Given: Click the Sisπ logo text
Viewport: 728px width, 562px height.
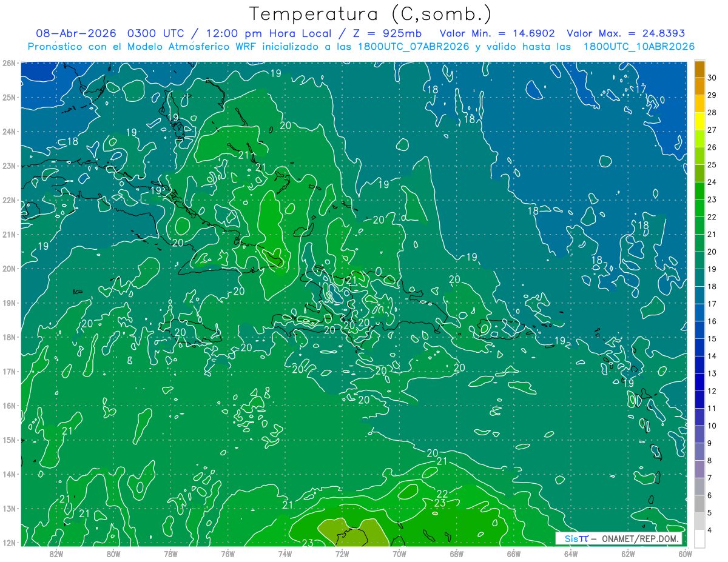Looking at the screenshot, I should [x=576, y=538].
